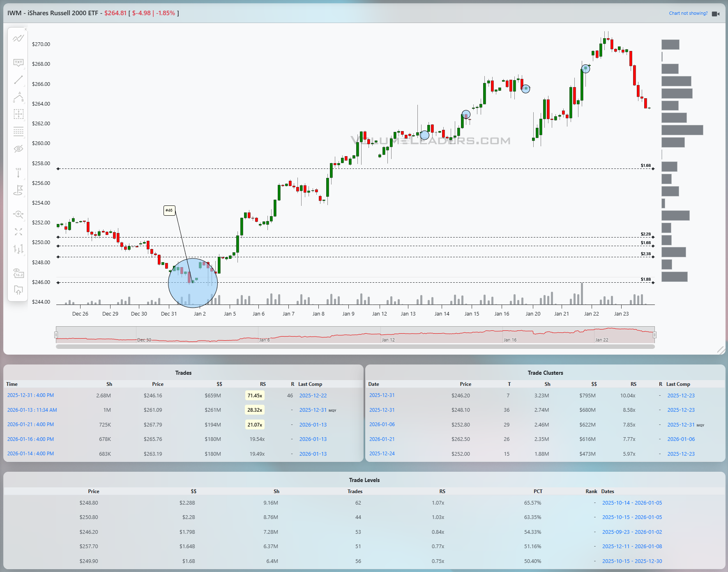Click the folder upload export icon
The image size is (728, 572).
coord(18,290)
